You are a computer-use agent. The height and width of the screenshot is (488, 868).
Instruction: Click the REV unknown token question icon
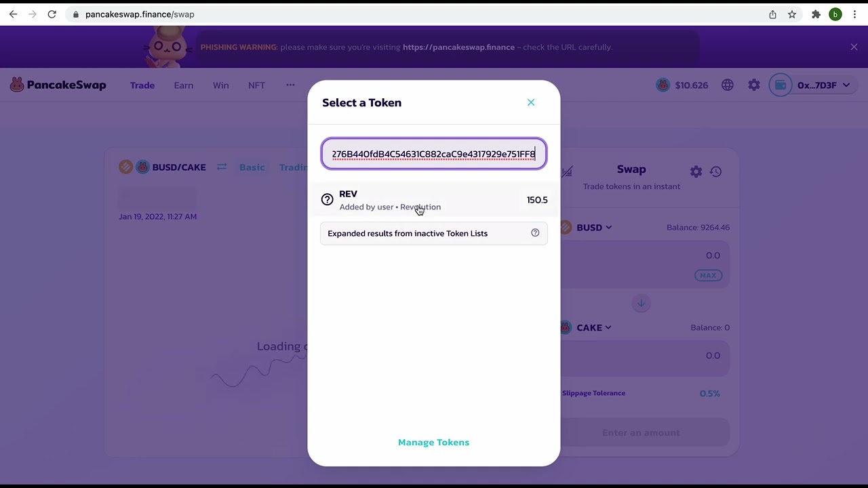tap(328, 199)
